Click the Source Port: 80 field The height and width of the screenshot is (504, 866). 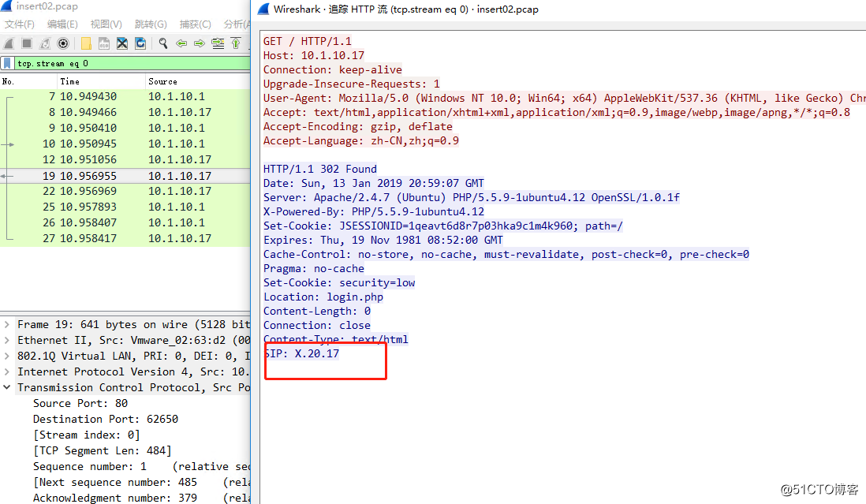[80, 404]
